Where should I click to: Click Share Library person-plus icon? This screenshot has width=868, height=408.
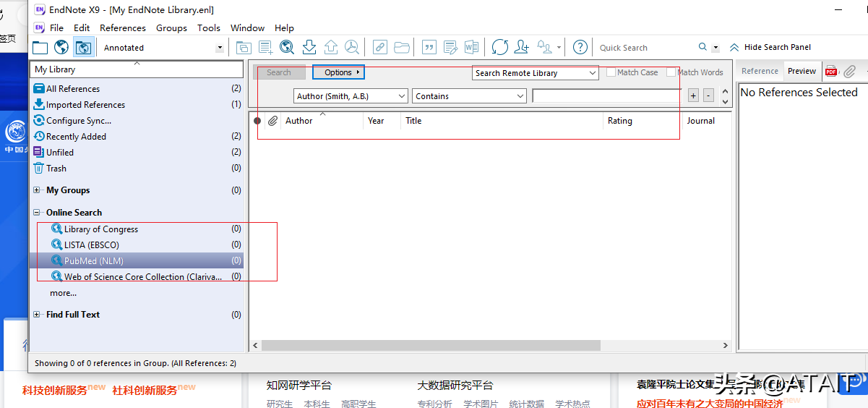coord(522,48)
